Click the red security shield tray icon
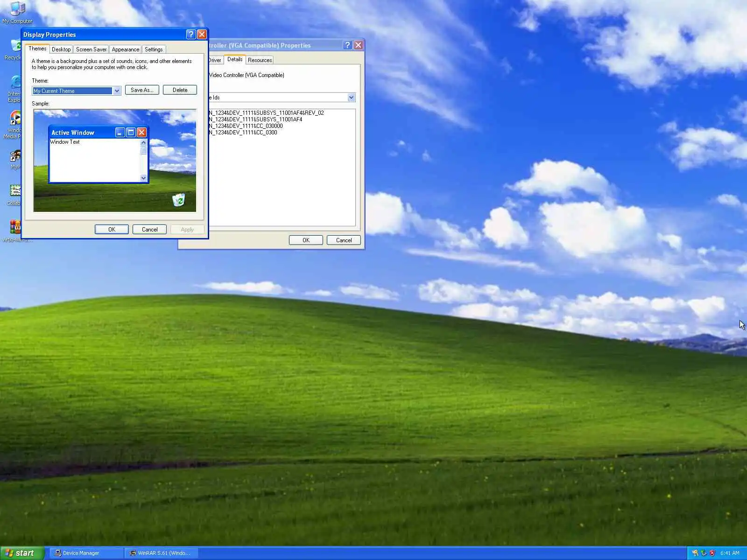The width and height of the screenshot is (747, 560). pos(712,553)
